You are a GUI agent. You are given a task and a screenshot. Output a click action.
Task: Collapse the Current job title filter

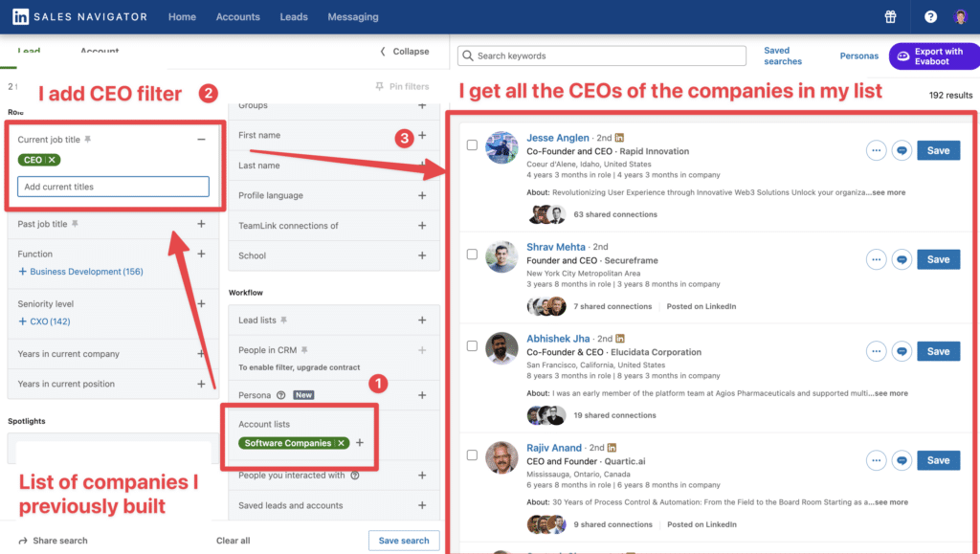click(x=201, y=140)
